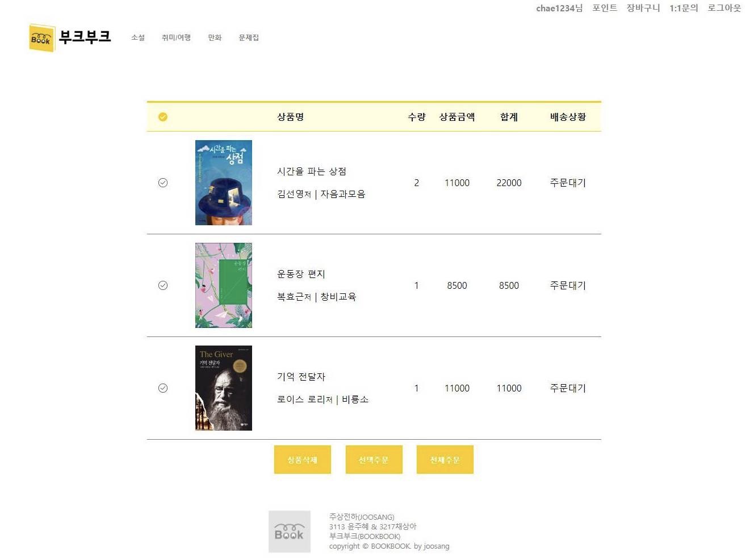The height and width of the screenshot is (560, 754).
Task: Toggle the select-all checkbox in table header
Action: coord(163,117)
